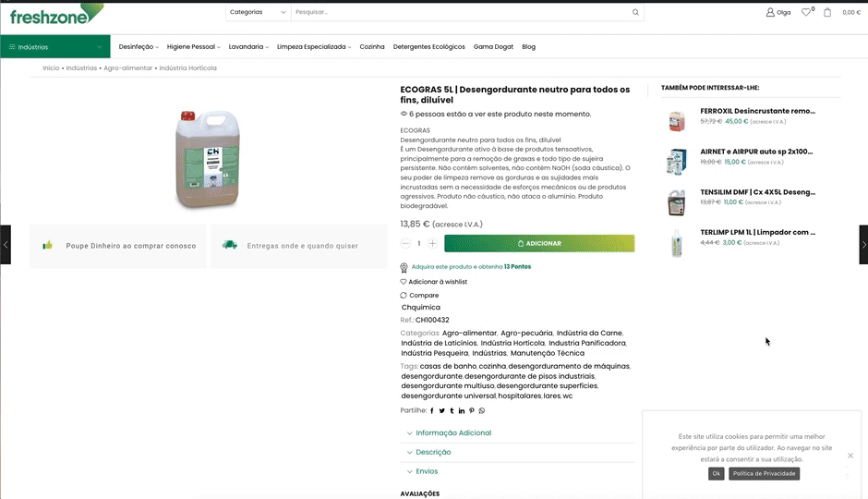This screenshot has width=868, height=499.
Task: Expand the Lavandaria menu
Action: pos(248,47)
